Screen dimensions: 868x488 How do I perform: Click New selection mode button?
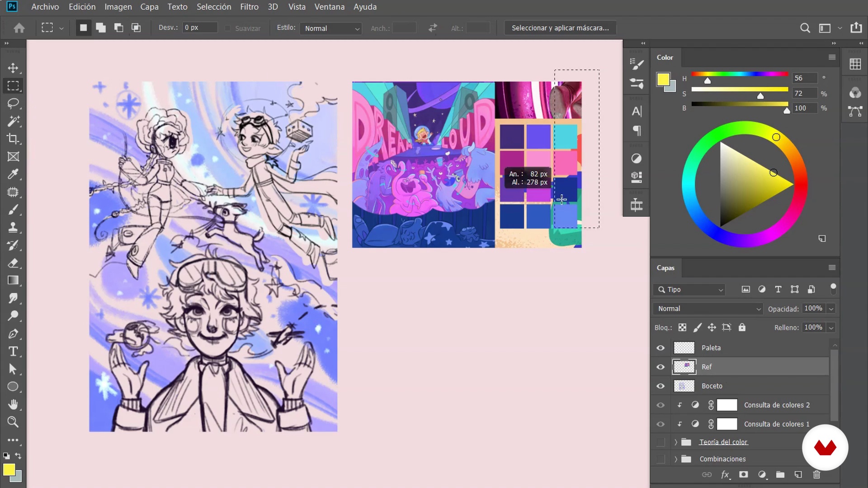click(83, 28)
